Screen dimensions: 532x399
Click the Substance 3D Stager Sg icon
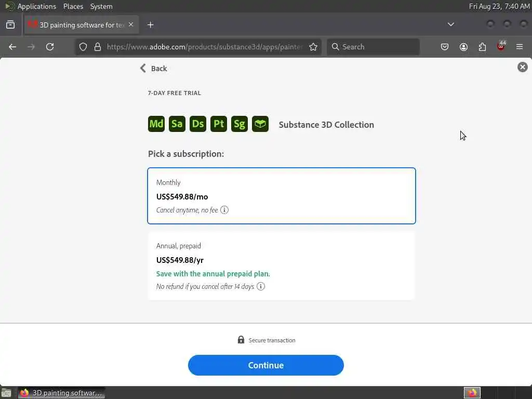[239, 124]
